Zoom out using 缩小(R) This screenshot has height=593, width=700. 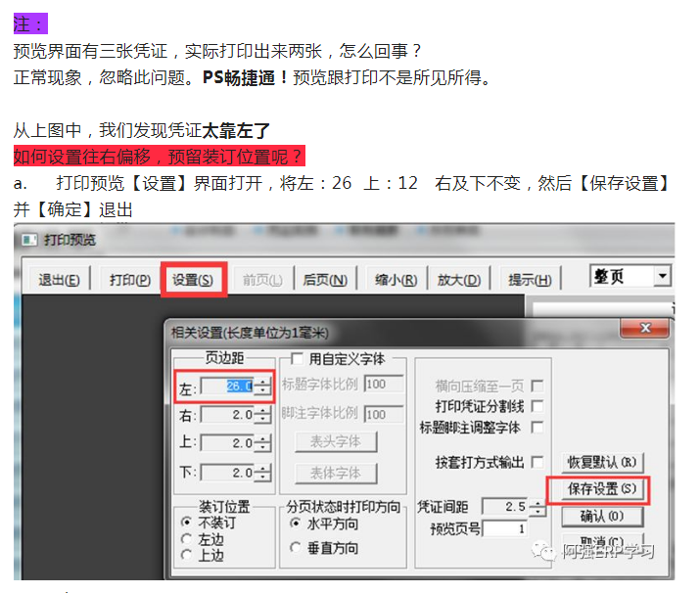(396, 280)
